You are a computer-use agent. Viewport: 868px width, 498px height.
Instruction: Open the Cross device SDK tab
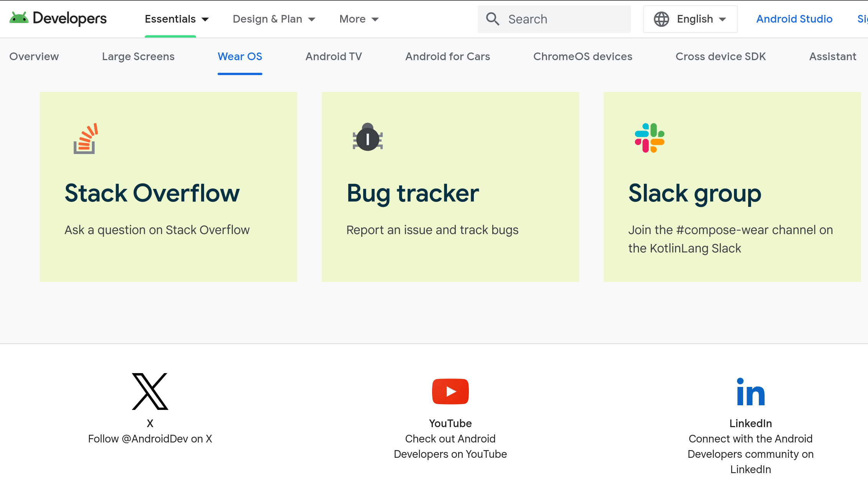pos(721,56)
